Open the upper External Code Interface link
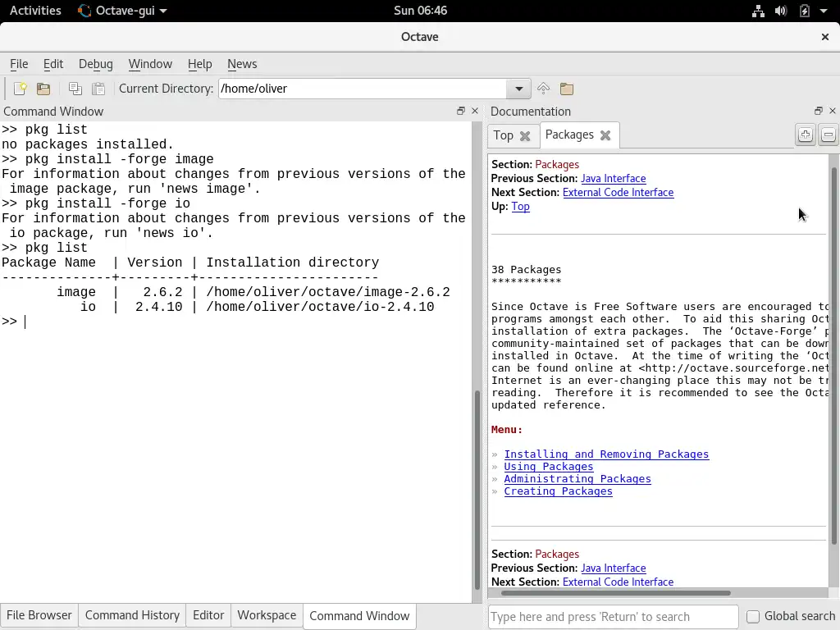The width and height of the screenshot is (840, 630). point(618,192)
